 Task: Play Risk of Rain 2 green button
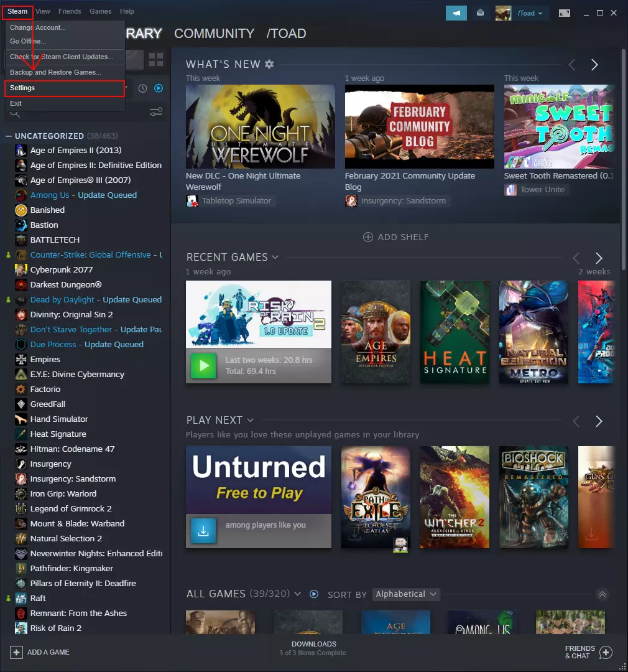pyautogui.click(x=203, y=366)
